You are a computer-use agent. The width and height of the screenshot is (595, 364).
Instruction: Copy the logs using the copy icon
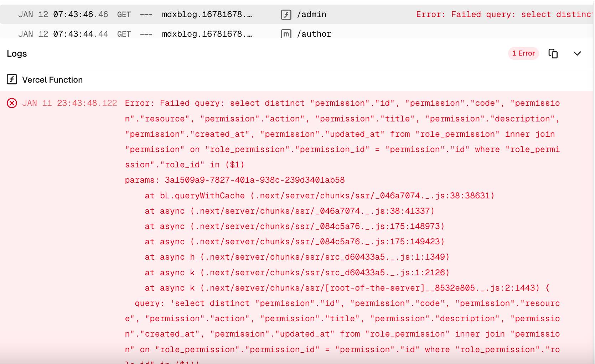click(553, 53)
